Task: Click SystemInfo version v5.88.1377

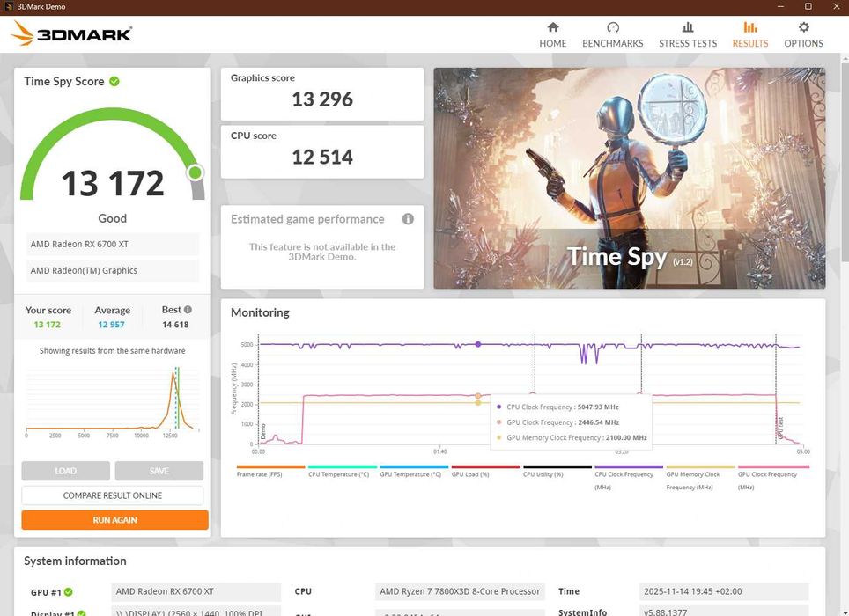Action: pos(723,612)
